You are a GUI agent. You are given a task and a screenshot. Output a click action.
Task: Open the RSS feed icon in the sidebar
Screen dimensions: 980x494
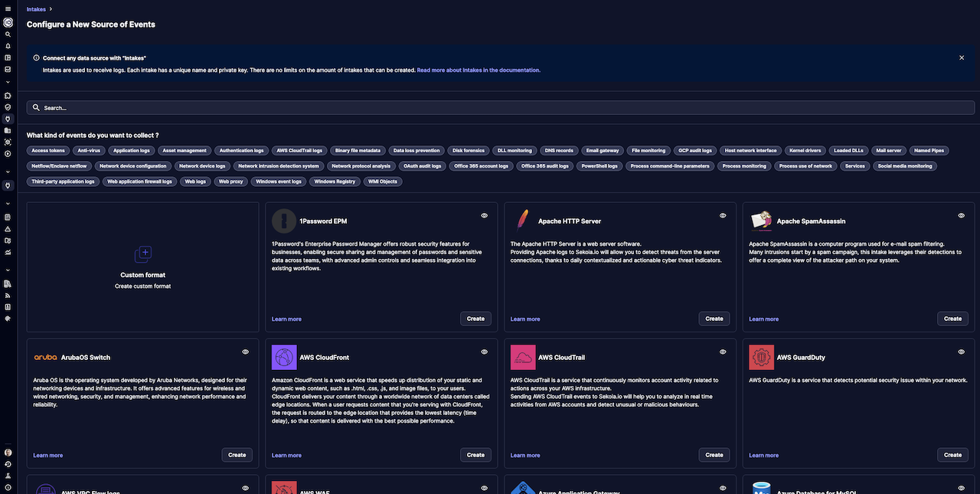[x=8, y=295]
